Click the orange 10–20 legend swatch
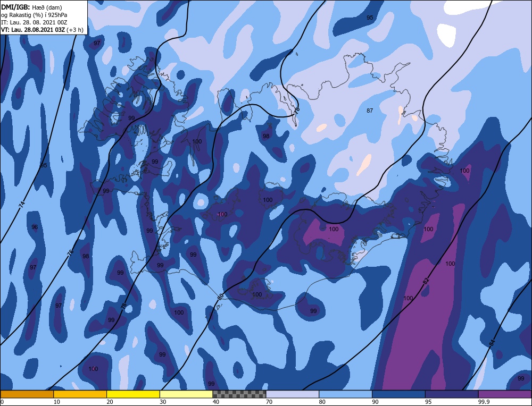Image resolution: width=532 pixels, height=406 pixels. pyautogui.click(x=80, y=394)
